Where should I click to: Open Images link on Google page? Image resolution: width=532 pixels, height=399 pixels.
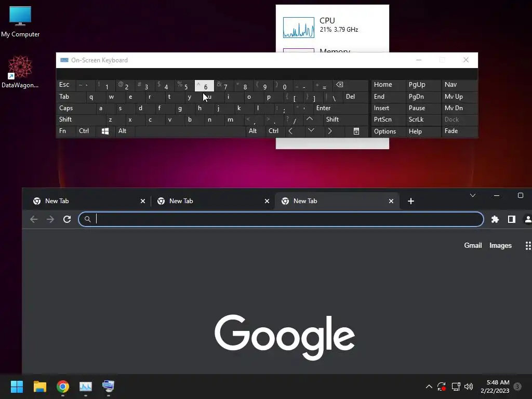(x=500, y=246)
